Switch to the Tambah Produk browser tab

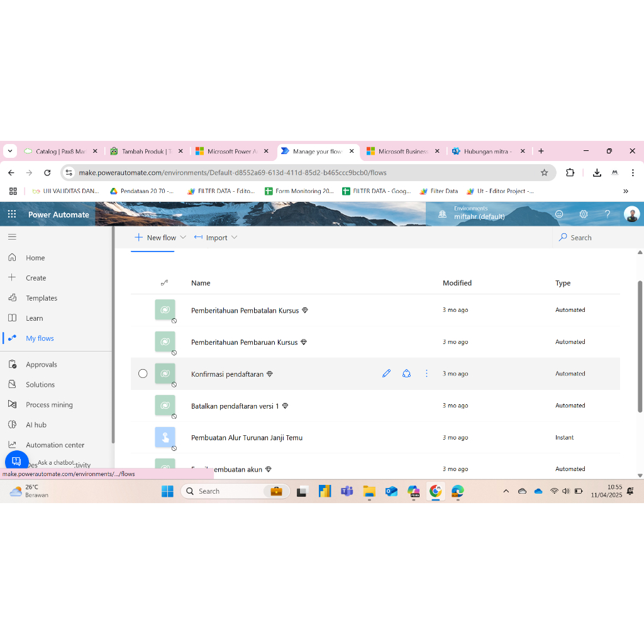click(x=147, y=151)
